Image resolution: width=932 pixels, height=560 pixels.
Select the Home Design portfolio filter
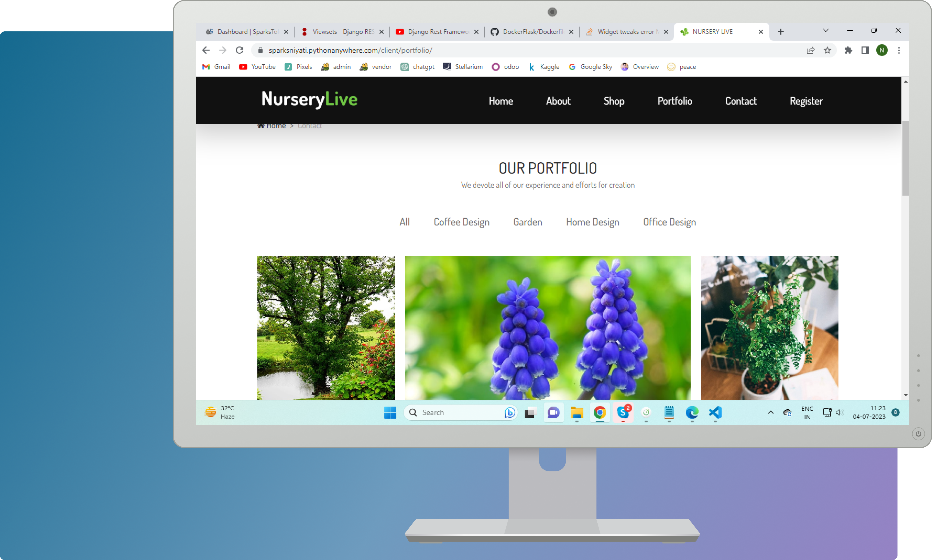(592, 221)
